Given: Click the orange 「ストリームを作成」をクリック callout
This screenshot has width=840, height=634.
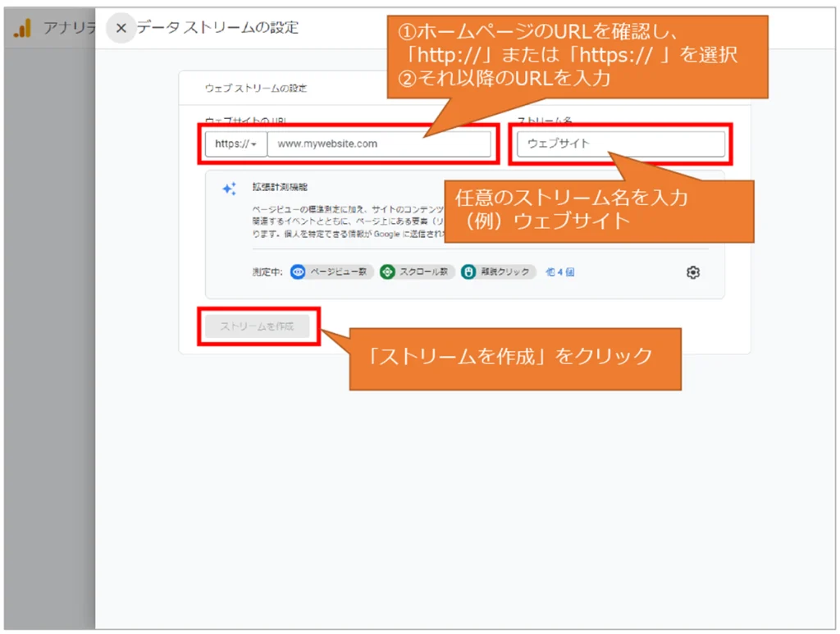Looking at the screenshot, I should pyautogui.click(x=515, y=357).
